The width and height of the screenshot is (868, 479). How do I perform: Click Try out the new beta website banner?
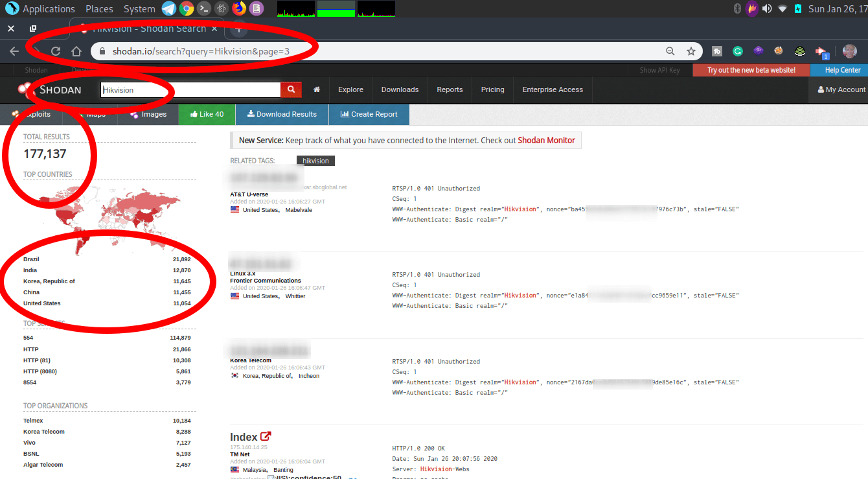click(751, 70)
